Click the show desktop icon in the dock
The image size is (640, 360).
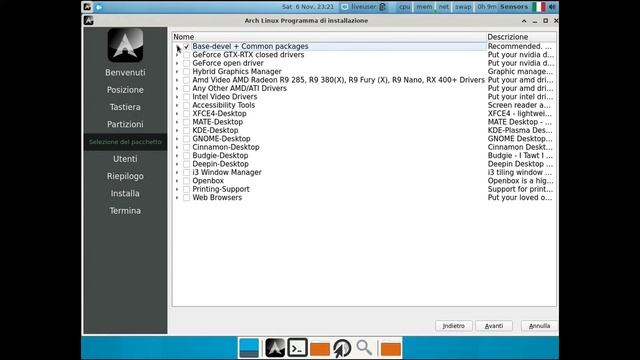pos(249,348)
